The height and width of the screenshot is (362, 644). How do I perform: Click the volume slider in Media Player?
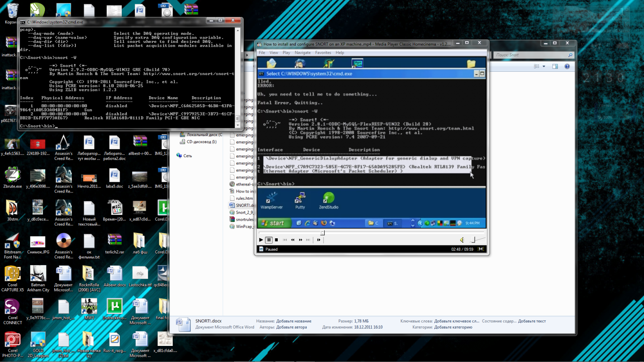point(477,240)
